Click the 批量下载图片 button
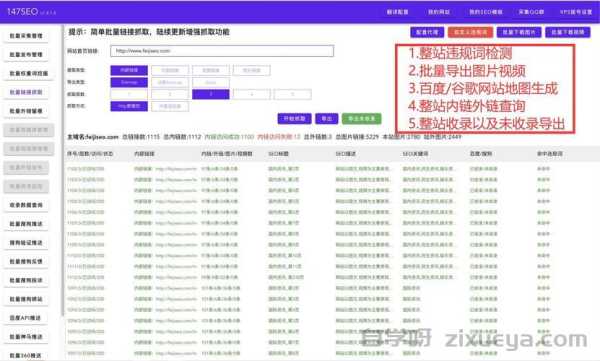Viewport: 600px width, 361px height. 519,32
